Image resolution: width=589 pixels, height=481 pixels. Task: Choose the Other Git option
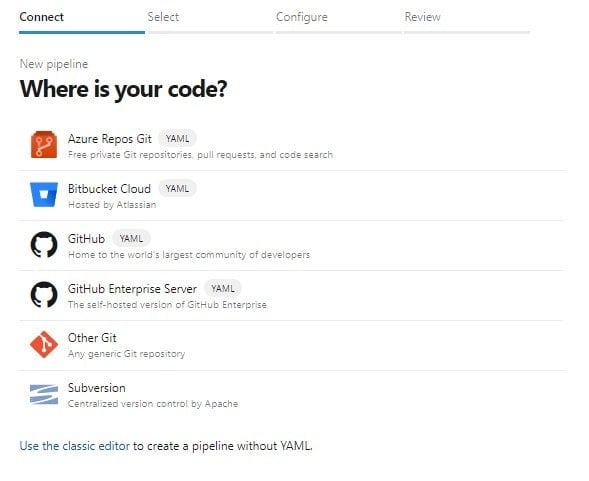(x=291, y=345)
